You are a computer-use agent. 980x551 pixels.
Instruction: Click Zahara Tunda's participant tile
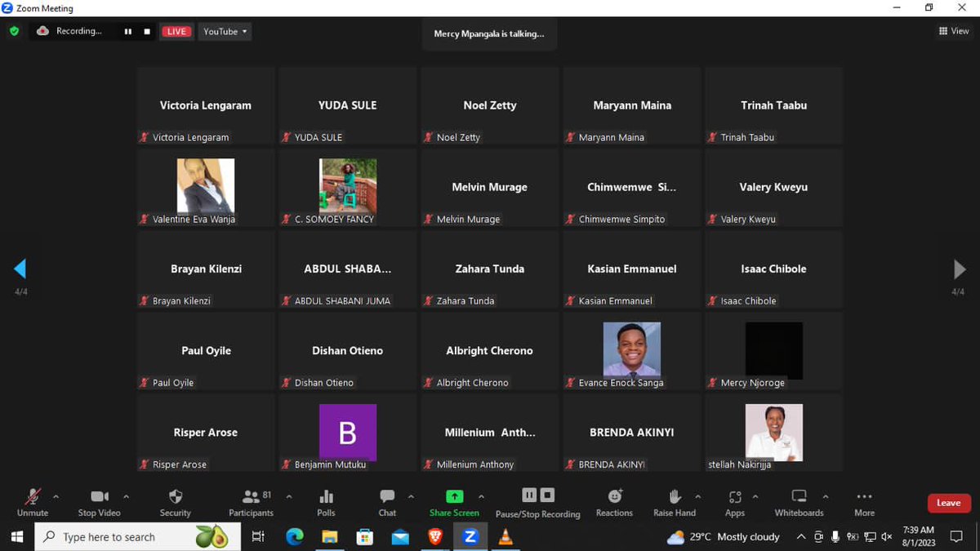pyautogui.click(x=490, y=269)
